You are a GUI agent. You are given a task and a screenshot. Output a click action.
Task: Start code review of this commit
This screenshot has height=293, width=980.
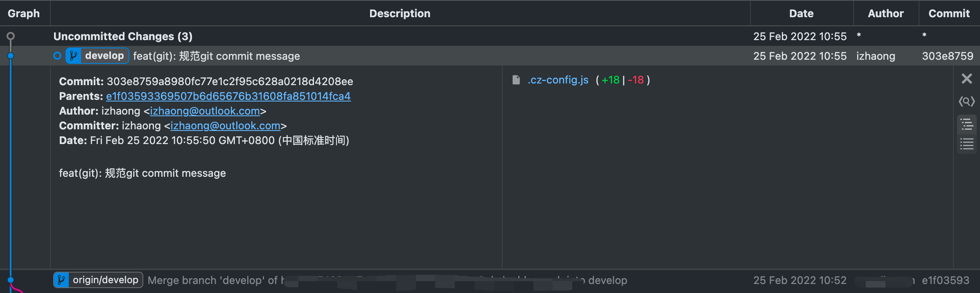(966, 101)
